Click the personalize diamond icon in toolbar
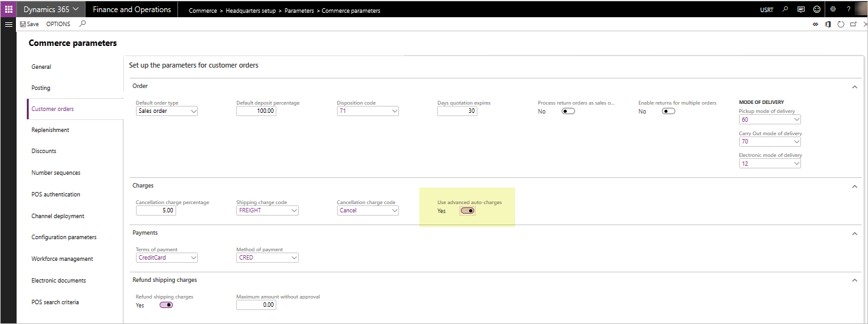Image resolution: width=868 pixels, height=324 pixels. [x=815, y=24]
